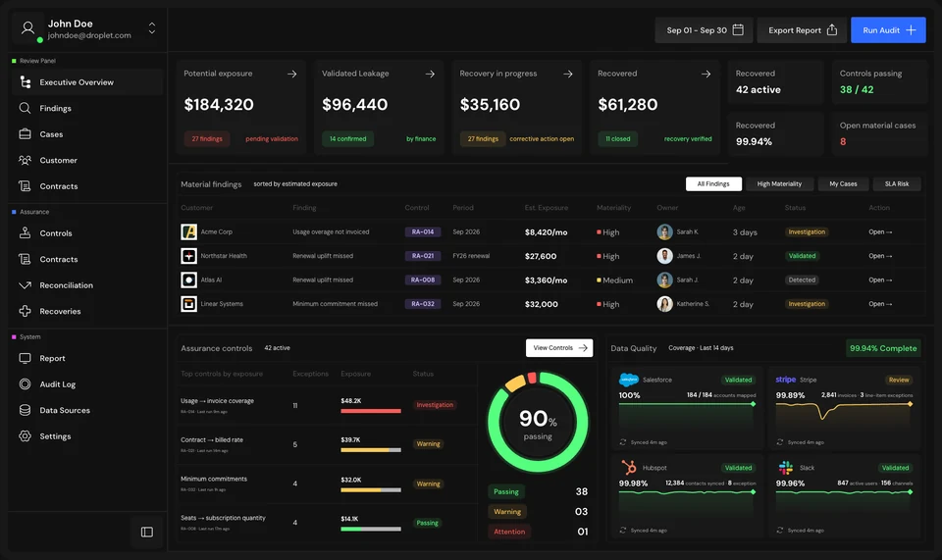
Task: Click Sarah K. avatar in Acme row
Action: (x=664, y=231)
